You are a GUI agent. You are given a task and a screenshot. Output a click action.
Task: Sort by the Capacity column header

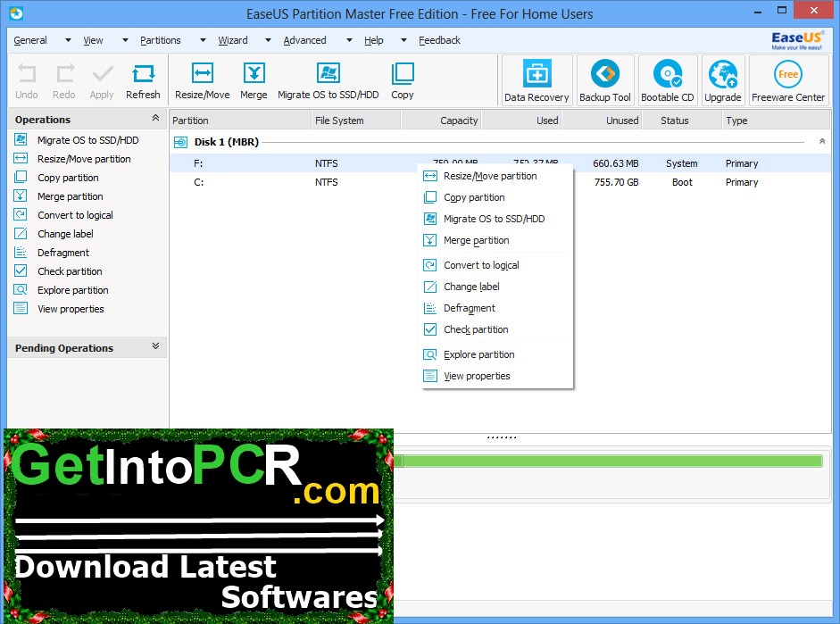[441, 121]
